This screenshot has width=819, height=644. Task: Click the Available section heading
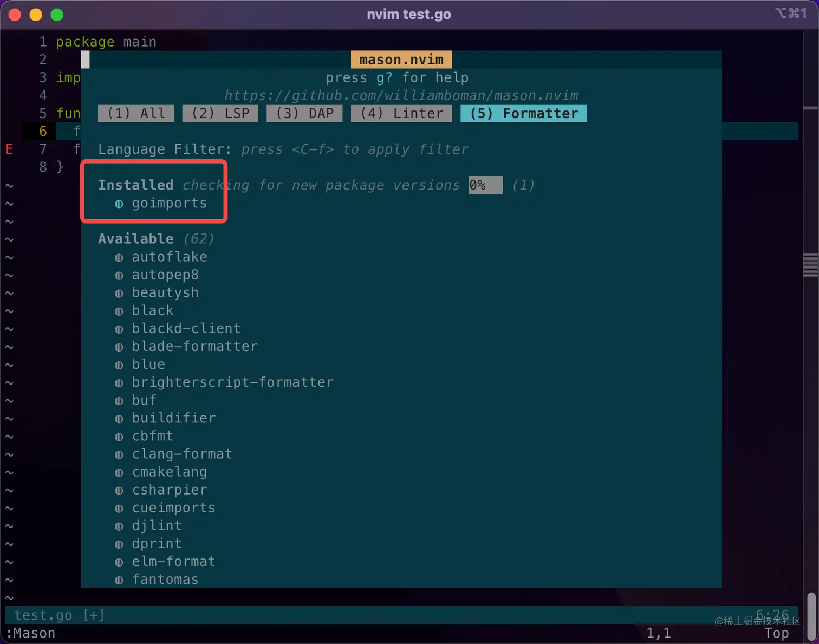136,238
